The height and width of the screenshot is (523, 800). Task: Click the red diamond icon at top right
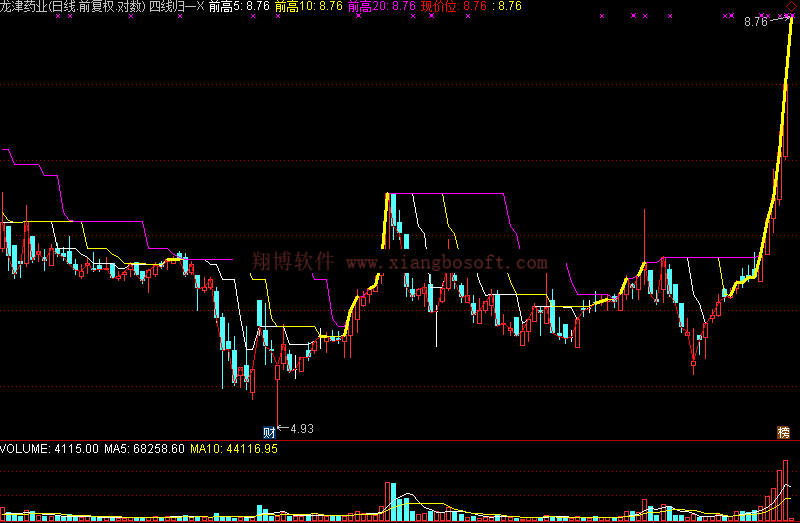[x=791, y=6]
